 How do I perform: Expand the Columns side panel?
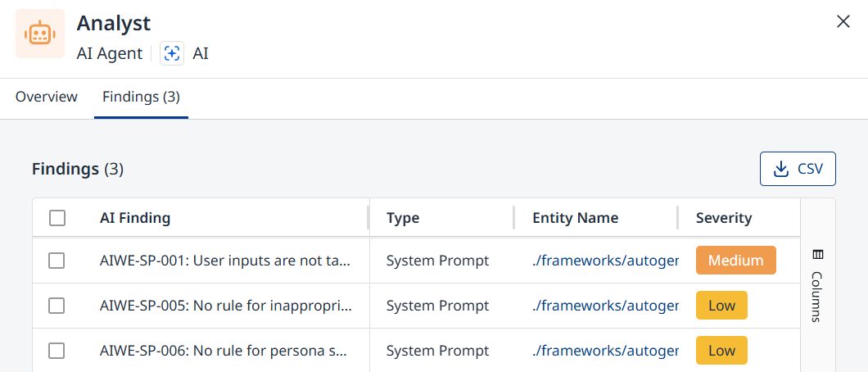coord(817,286)
